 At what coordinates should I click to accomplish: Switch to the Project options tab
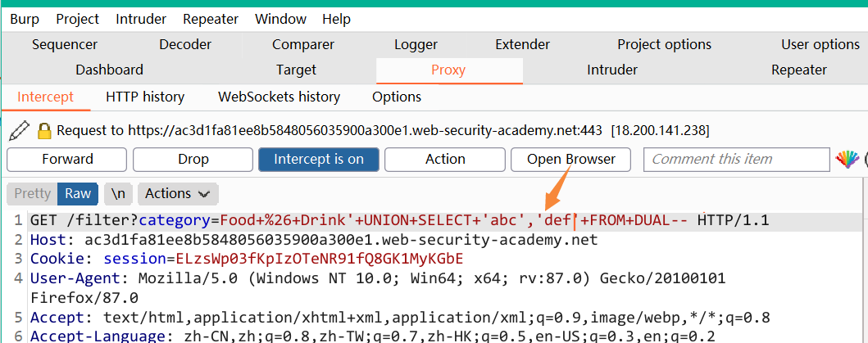pyautogui.click(x=664, y=44)
